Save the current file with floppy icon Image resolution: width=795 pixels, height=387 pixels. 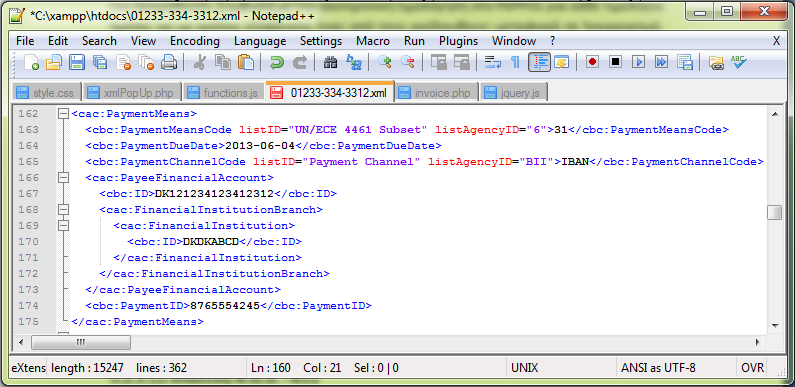[x=77, y=62]
